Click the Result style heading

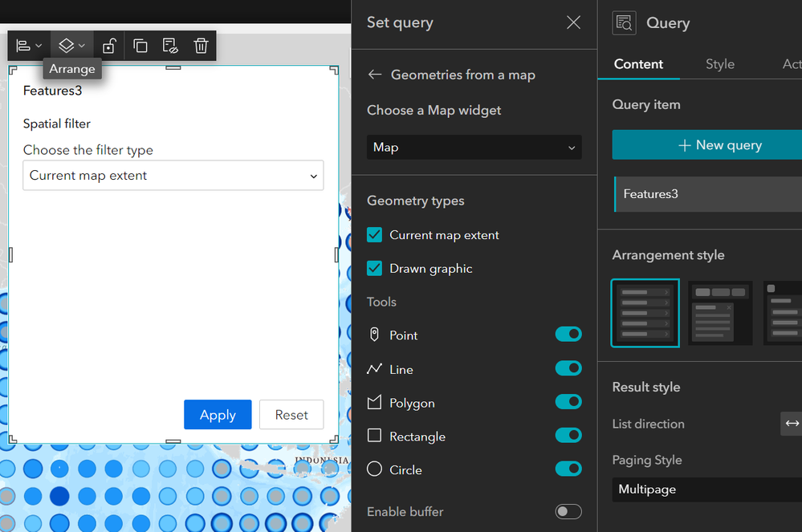coord(646,387)
